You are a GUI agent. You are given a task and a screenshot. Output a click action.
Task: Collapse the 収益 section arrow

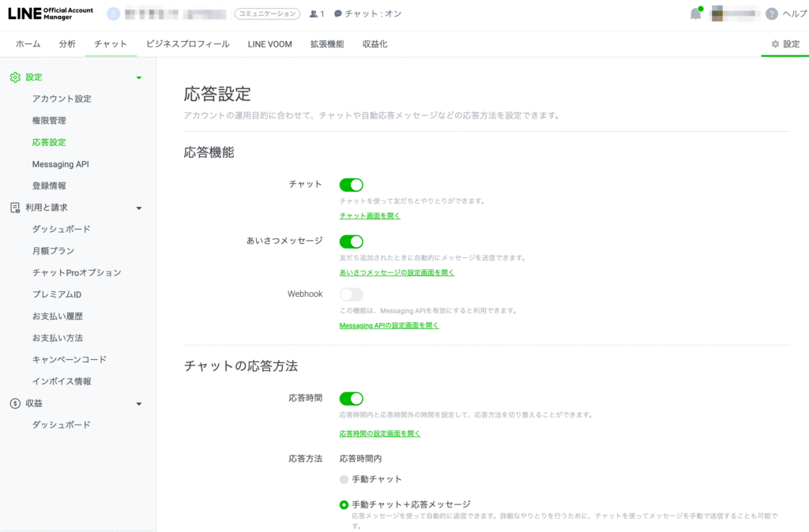click(139, 404)
